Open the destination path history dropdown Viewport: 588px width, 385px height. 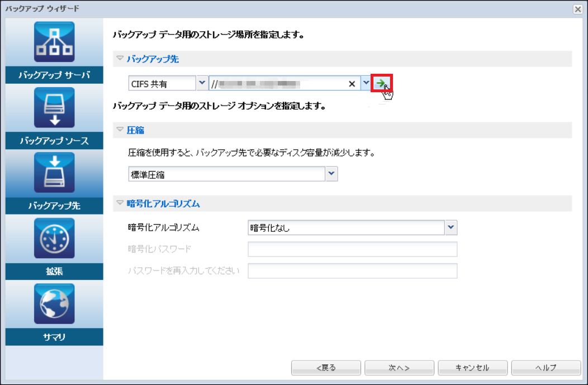[x=366, y=83]
